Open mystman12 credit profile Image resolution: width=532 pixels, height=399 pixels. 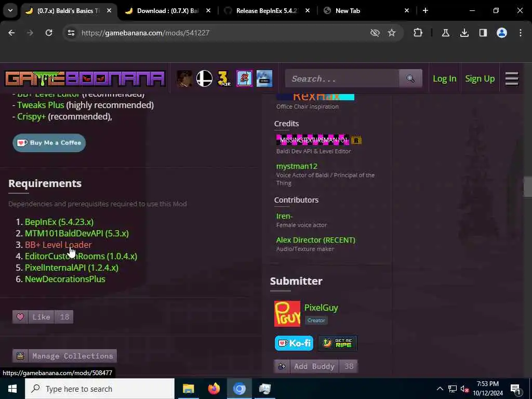297,166
